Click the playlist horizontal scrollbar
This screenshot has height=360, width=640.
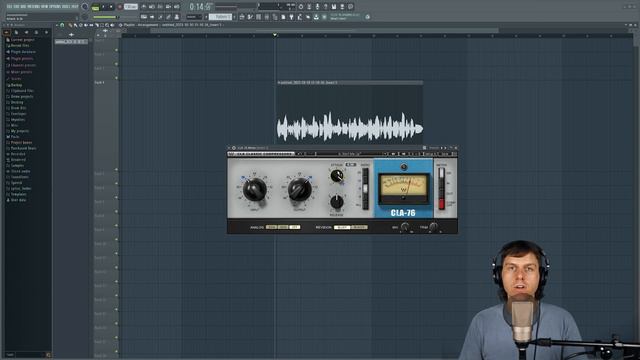pos(324,30)
